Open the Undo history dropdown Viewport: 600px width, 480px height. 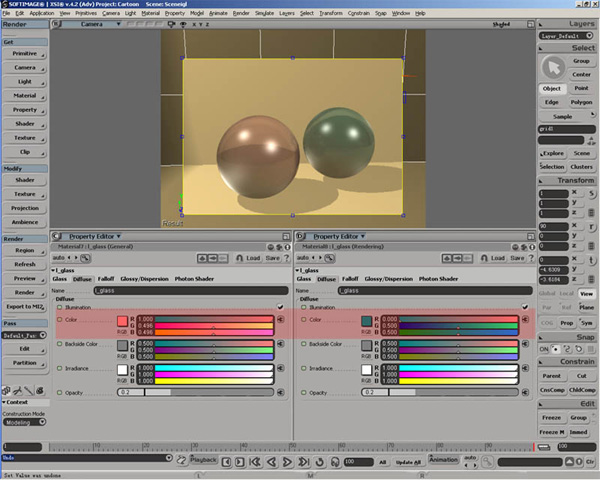click(169, 457)
